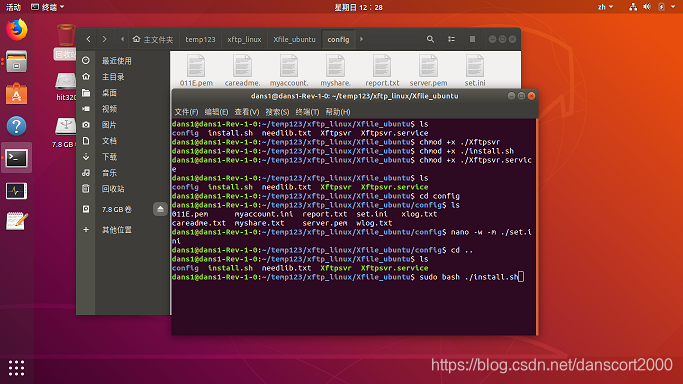Select the myaccount file icon

(x=289, y=71)
